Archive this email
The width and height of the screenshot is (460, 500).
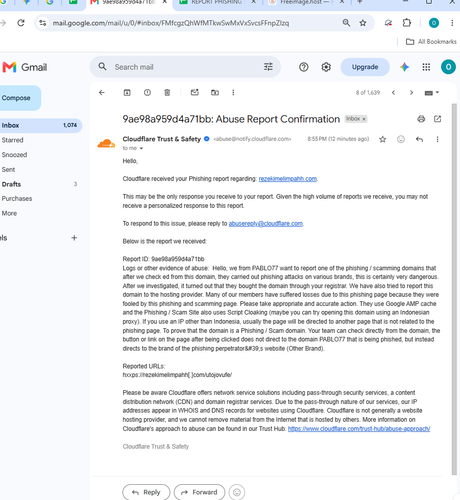[x=127, y=93]
